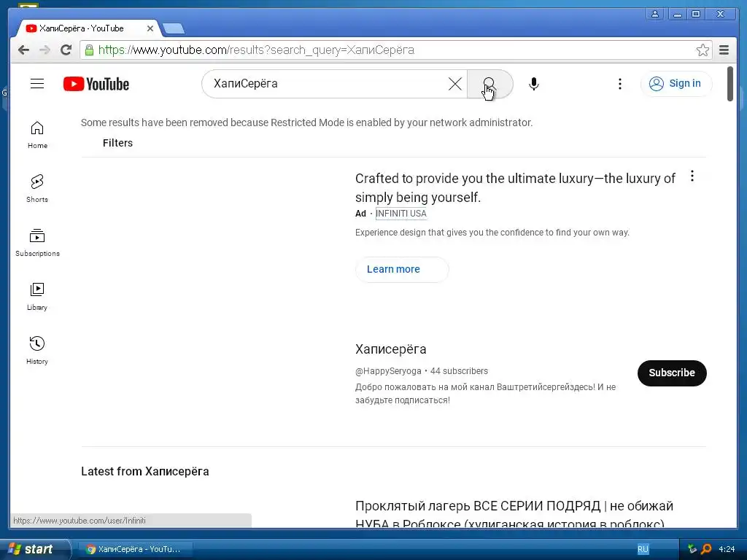Open the Filters options

click(x=117, y=143)
